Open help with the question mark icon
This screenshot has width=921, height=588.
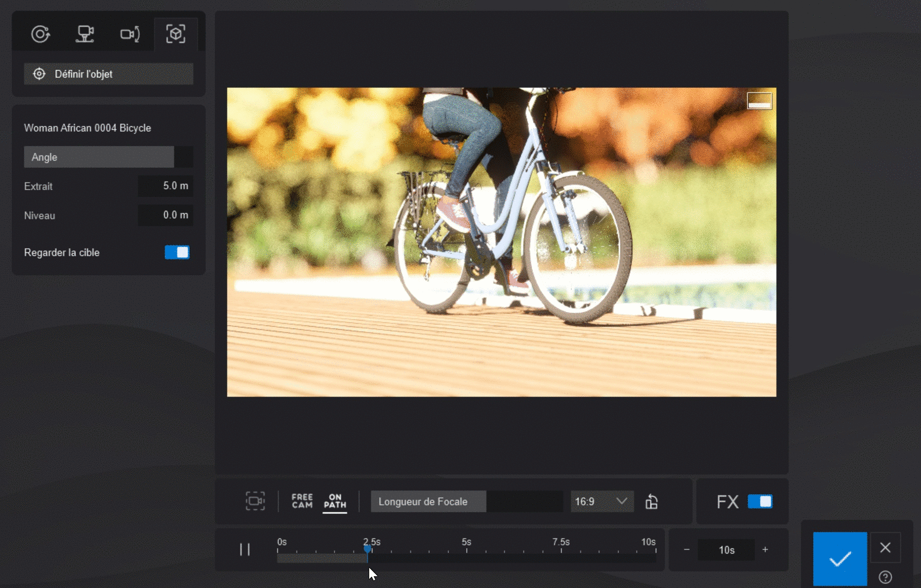click(885, 577)
